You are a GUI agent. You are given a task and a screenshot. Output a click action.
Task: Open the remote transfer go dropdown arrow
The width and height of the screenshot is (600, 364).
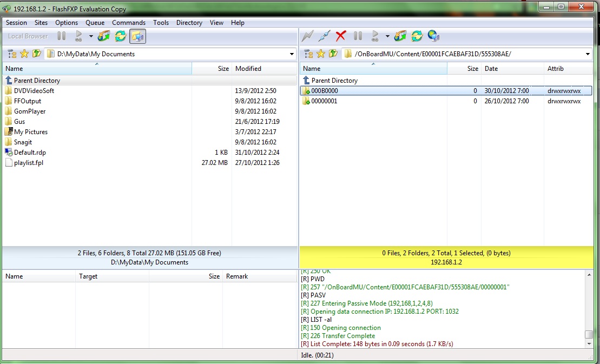387,36
